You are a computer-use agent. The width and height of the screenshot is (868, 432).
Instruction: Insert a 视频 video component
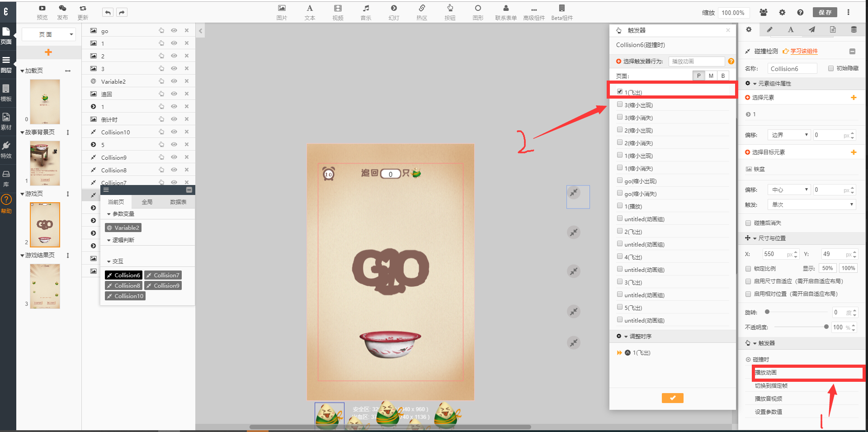click(x=338, y=12)
